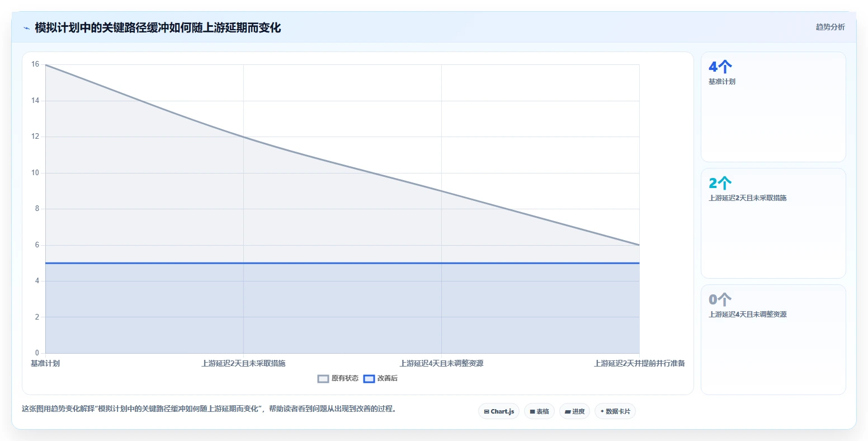This screenshot has width=868, height=441.
Task: Select the 表格 tag chip
Action: 539,411
